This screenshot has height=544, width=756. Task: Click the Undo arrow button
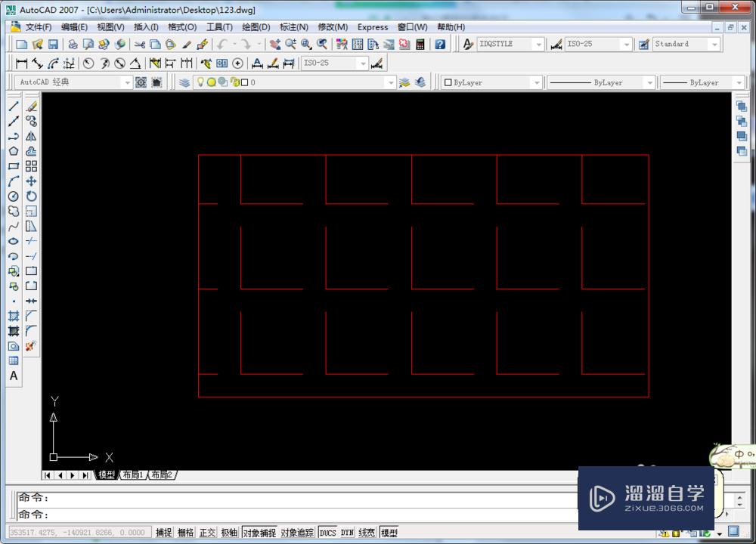(221, 43)
